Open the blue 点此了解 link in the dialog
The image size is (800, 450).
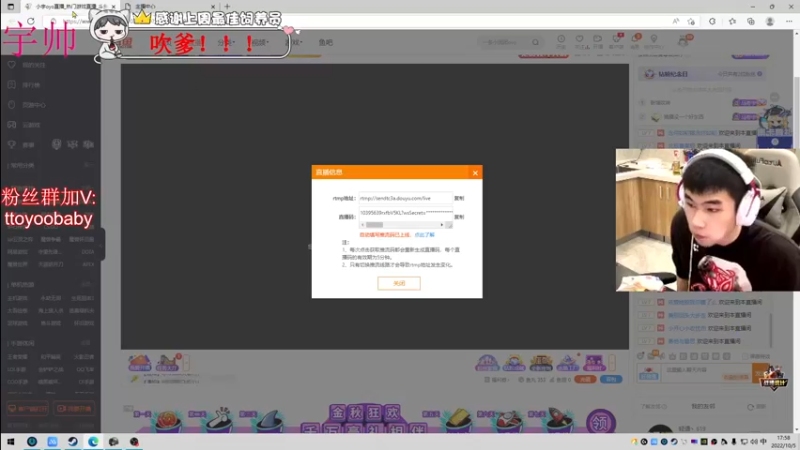424,235
